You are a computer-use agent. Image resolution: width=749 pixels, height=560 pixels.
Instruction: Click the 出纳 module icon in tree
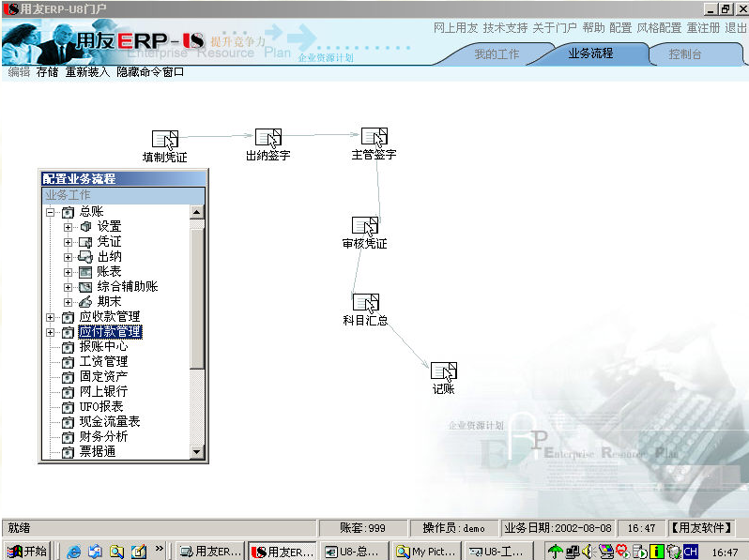coord(85,257)
